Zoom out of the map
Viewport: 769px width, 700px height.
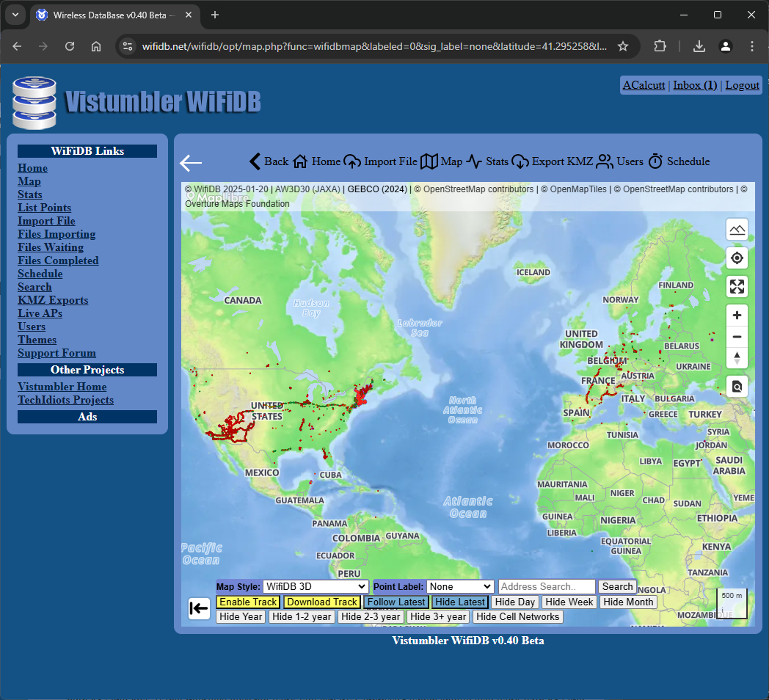pyautogui.click(x=737, y=337)
